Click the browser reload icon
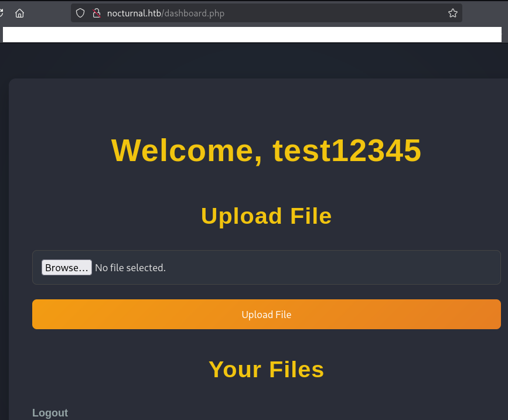508x420 pixels. (x=2, y=13)
